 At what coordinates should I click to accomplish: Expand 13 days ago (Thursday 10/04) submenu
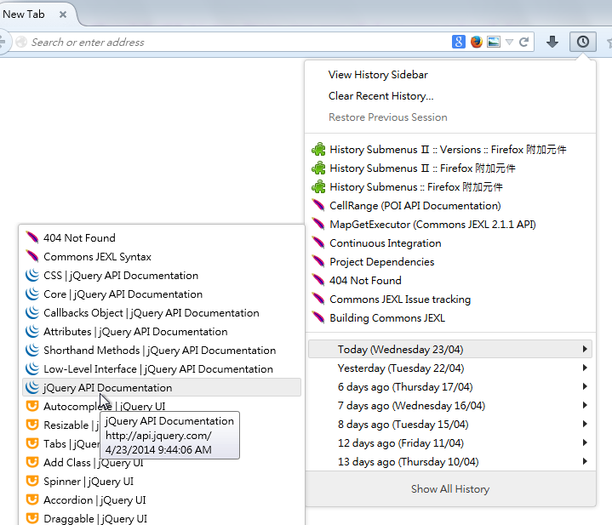click(x=450, y=461)
